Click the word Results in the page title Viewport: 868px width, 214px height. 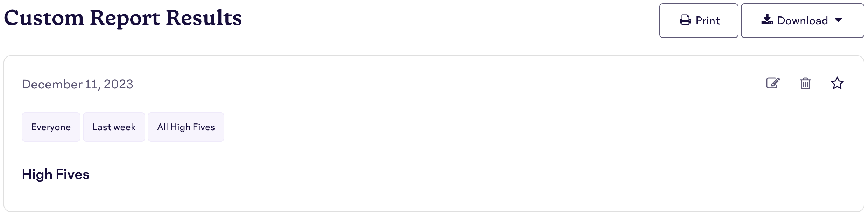[x=204, y=18]
